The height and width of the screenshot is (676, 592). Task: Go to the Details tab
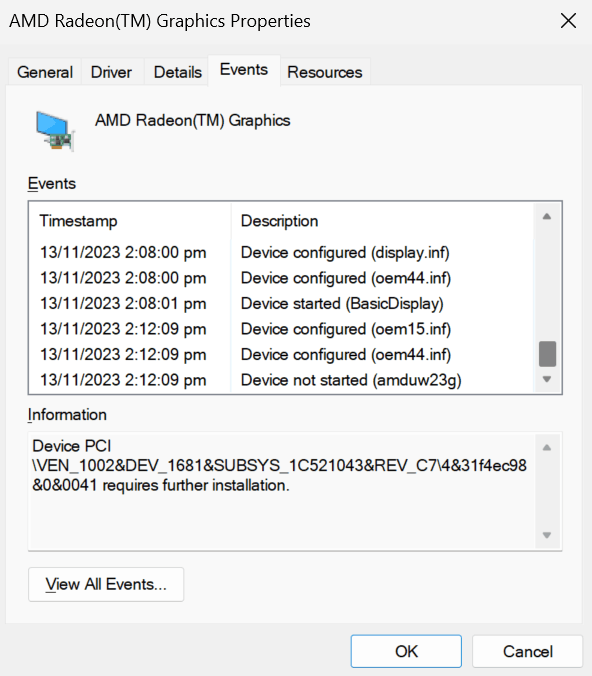click(178, 72)
